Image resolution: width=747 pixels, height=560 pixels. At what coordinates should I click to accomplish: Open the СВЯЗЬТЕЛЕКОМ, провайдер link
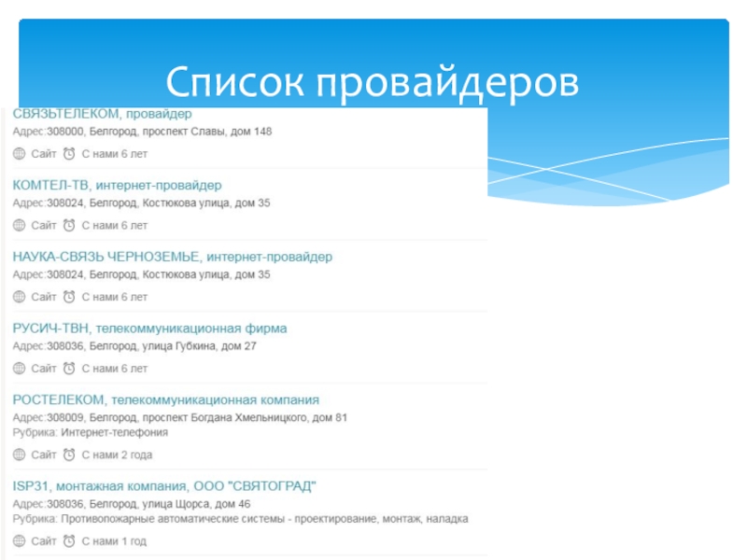click(x=102, y=114)
